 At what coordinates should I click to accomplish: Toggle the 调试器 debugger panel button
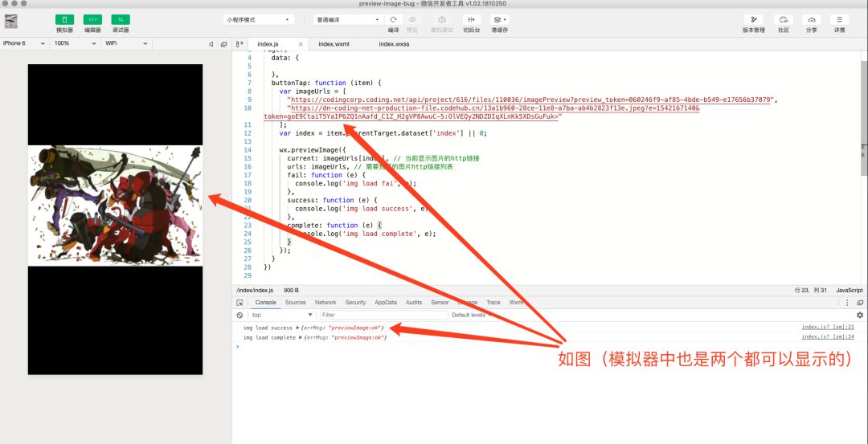(120, 19)
